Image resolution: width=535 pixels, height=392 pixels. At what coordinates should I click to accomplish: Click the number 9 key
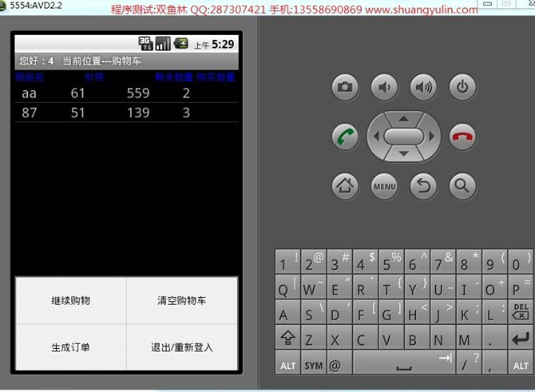[x=495, y=261]
